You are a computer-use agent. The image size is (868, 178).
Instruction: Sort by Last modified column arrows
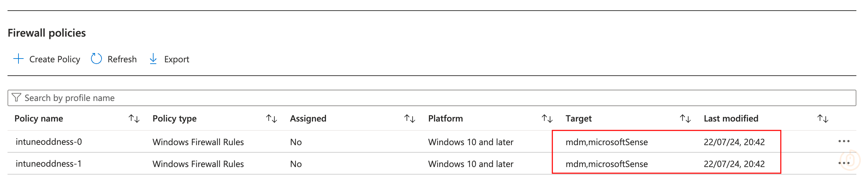(x=823, y=119)
